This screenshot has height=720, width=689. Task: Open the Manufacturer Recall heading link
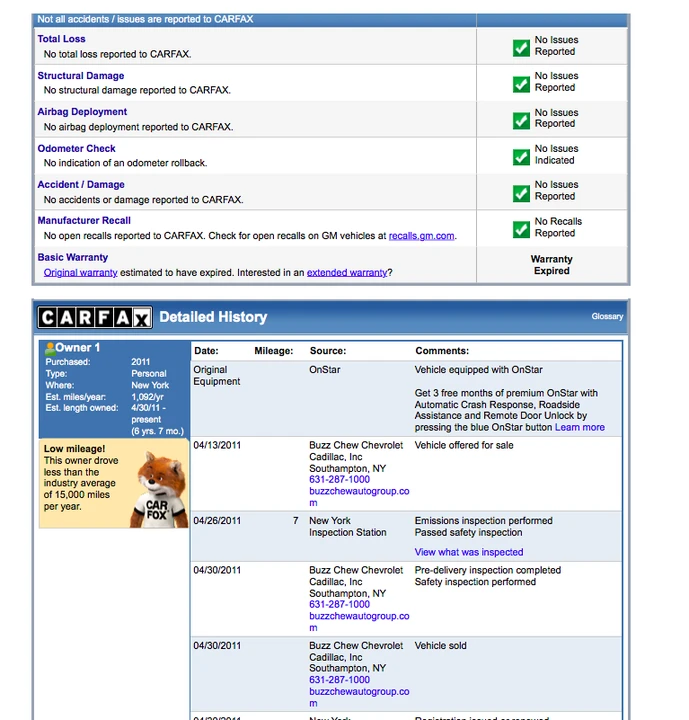coord(84,220)
